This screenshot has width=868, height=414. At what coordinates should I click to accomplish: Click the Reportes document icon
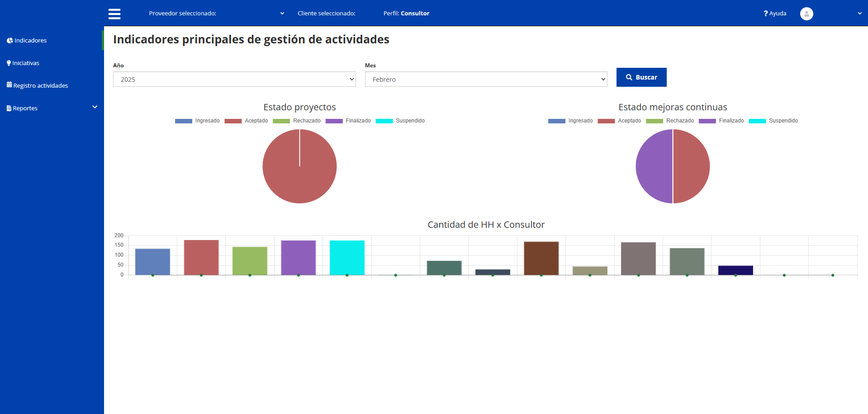(x=9, y=108)
